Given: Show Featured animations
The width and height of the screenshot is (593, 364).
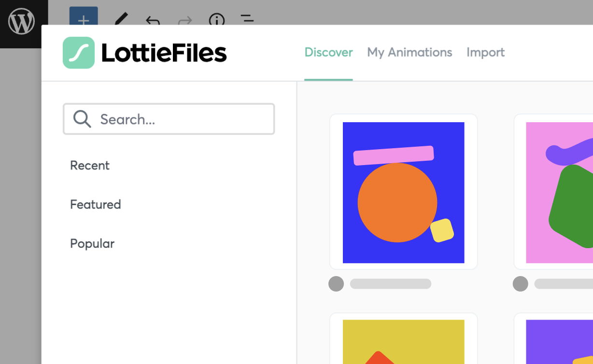Looking at the screenshot, I should click(x=96, y=204).
